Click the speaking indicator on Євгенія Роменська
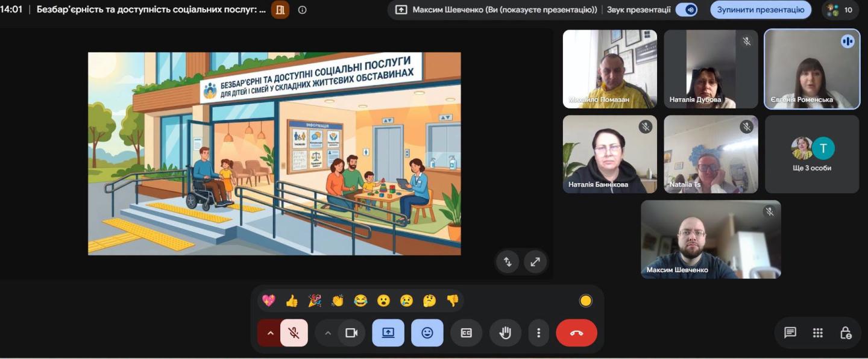Image resolution: width=868 pixels, height=359 pixels. click(x=848, y=42)
